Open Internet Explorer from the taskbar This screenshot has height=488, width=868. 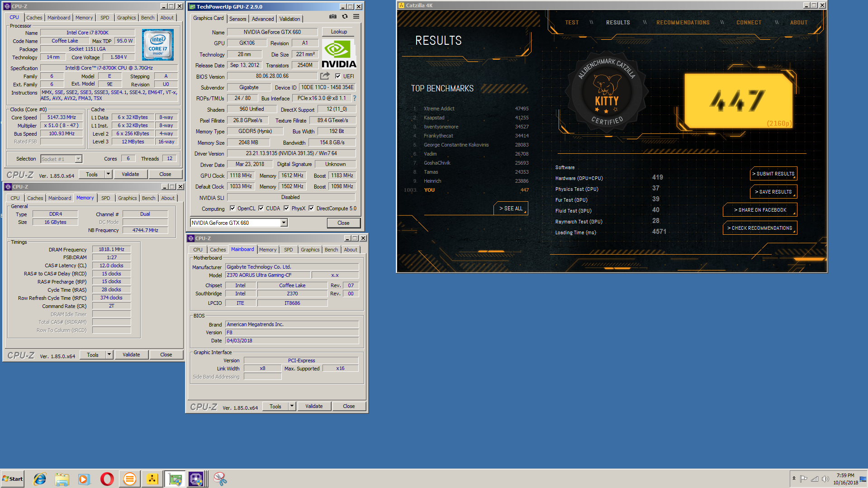(x=40, y=479)
